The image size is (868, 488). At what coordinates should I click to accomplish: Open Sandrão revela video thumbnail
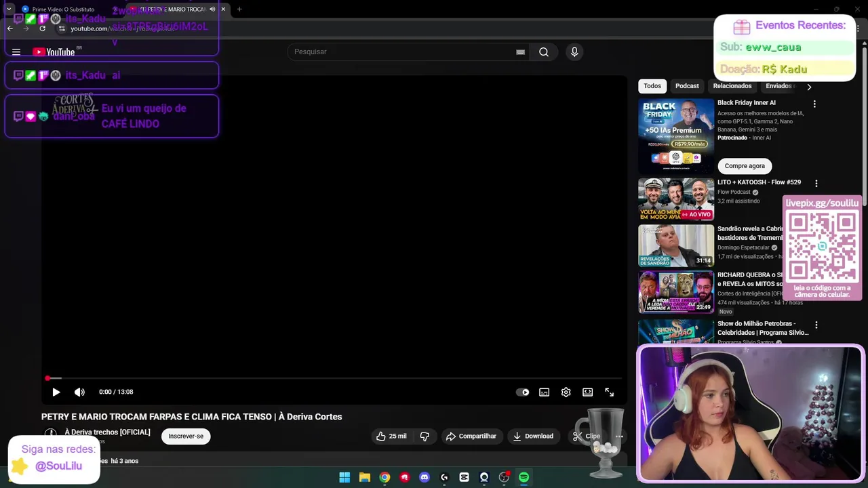[x=676, y=245]
